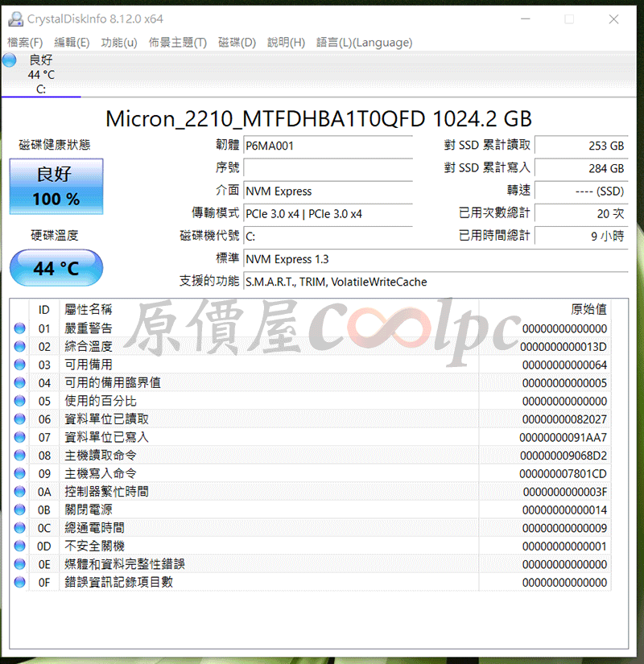Click the 20 次 power-on count value
The height and width of the screenshot is (664, 644).
click(581, 214)
